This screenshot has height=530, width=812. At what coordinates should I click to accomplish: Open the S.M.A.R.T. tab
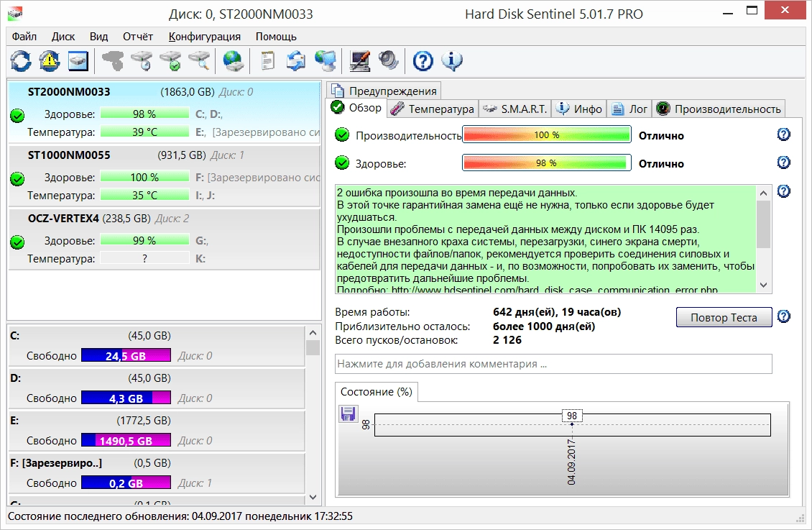515,109
